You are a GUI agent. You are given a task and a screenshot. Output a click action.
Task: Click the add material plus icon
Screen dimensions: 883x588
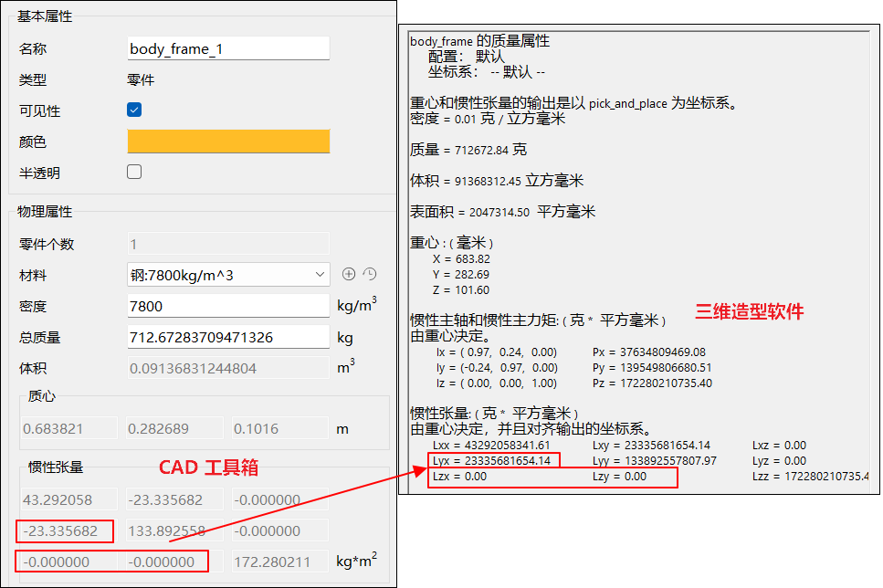pos(349,274)
